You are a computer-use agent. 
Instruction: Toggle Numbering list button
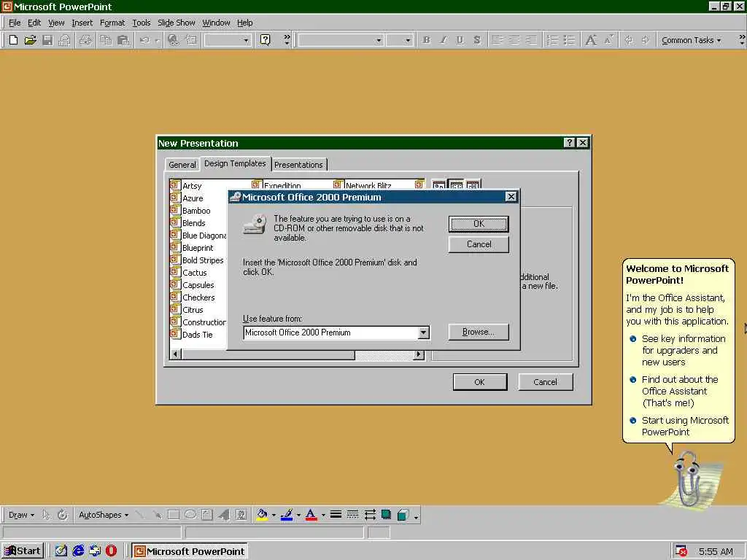(x=552, y=40)
